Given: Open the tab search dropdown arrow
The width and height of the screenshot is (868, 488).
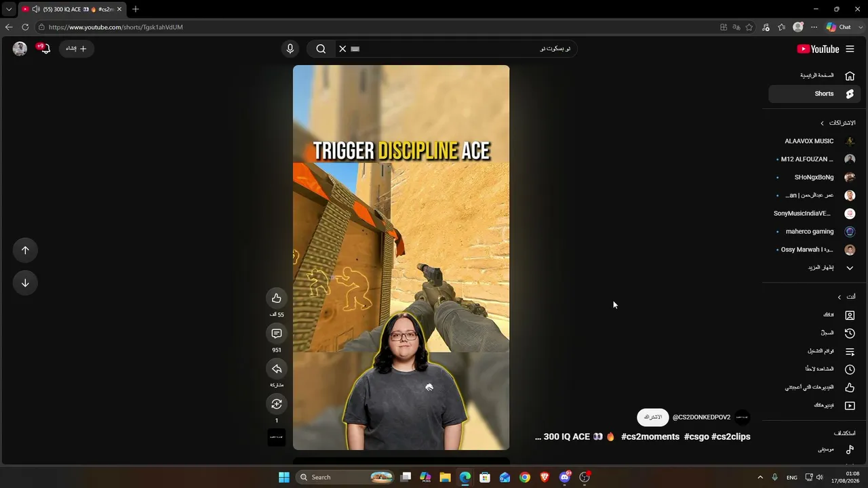Looking at the screenshot, I should click(9, 9).
